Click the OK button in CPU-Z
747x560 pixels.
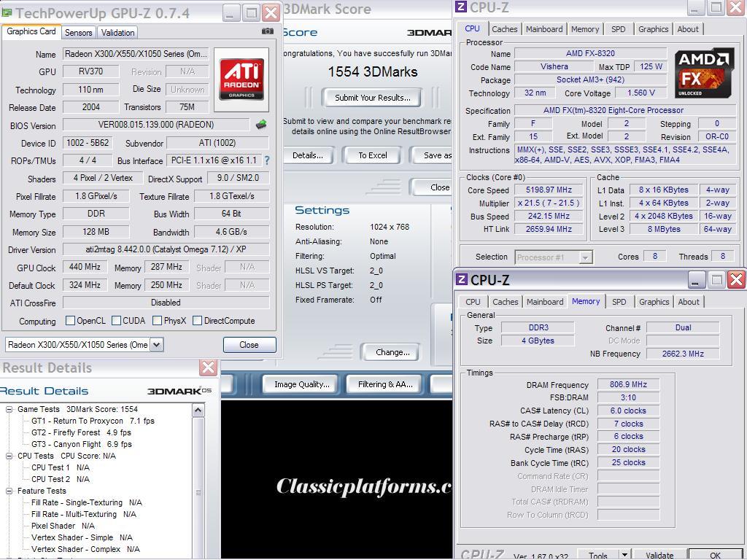[715, 555]
